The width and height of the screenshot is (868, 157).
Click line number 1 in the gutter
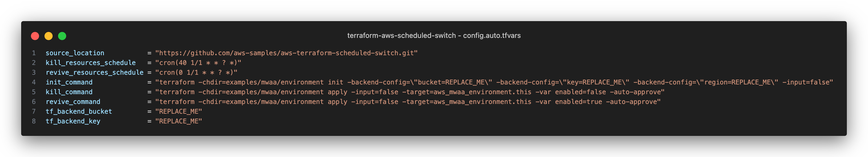(34, 53)
